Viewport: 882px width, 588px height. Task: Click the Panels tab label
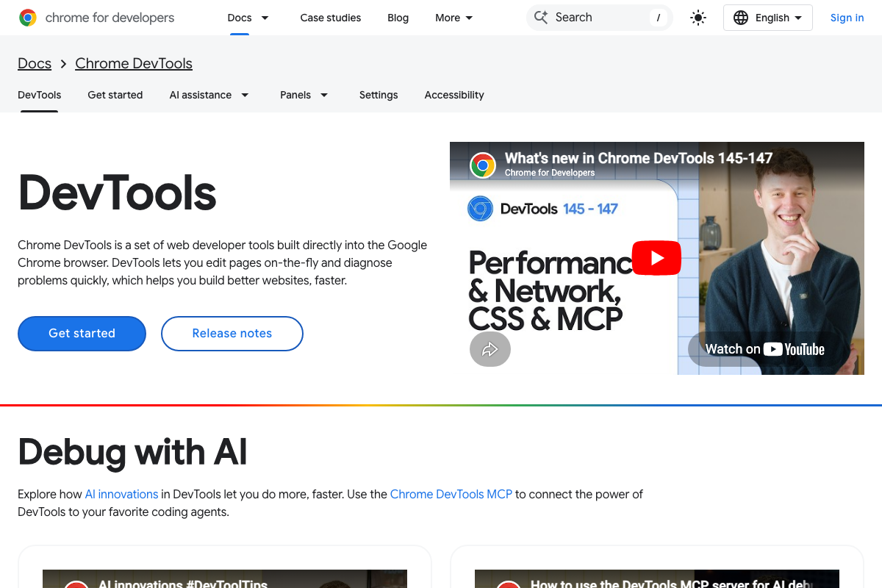click(295, 95)
